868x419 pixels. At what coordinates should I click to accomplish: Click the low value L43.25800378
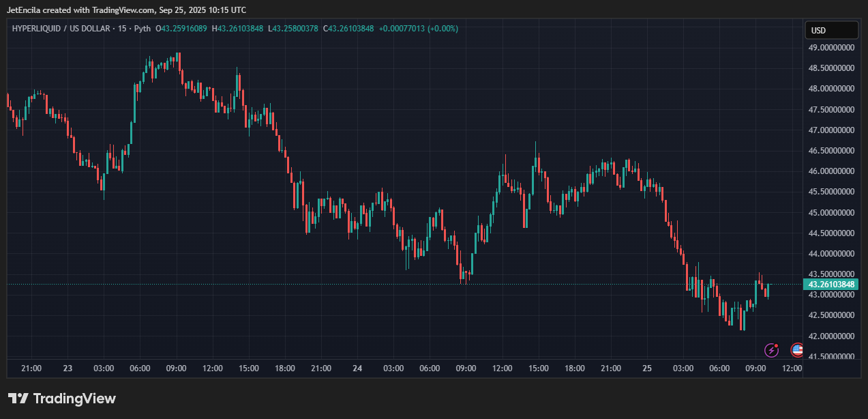click(293, 29)
